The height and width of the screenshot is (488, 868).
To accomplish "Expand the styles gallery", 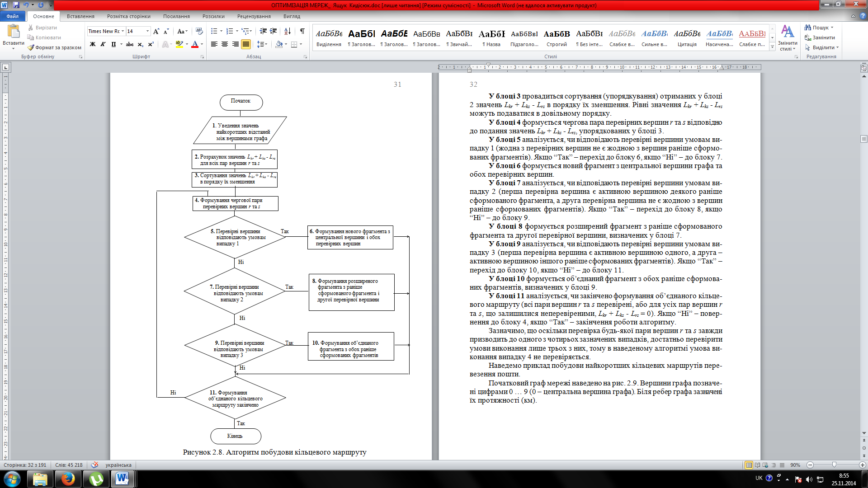I will 773,47.
